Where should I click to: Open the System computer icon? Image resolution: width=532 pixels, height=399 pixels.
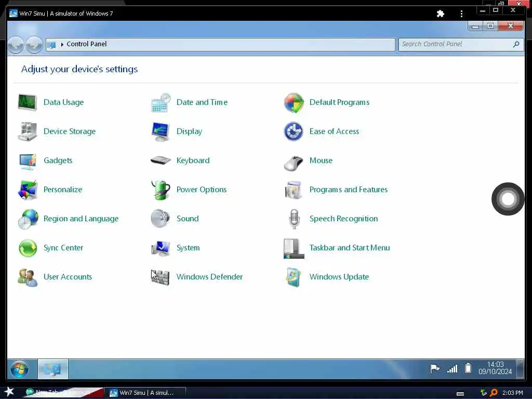coord(161,248)
